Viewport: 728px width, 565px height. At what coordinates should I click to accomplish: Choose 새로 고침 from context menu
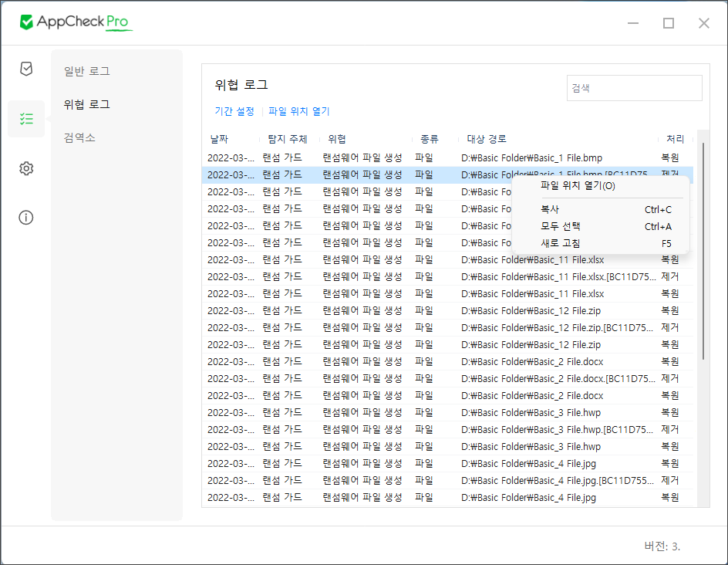561,243
